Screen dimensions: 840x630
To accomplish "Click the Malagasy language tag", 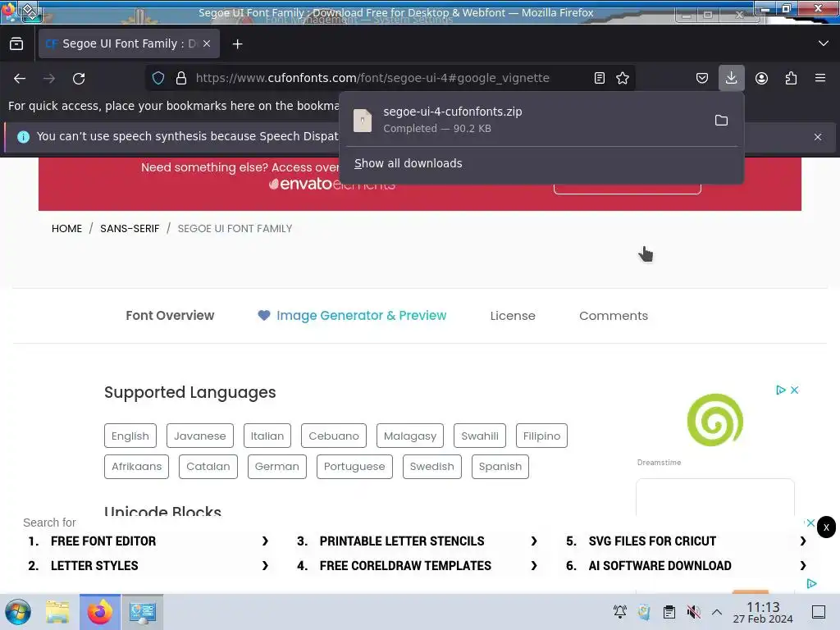I will click(x=410, y=436).
